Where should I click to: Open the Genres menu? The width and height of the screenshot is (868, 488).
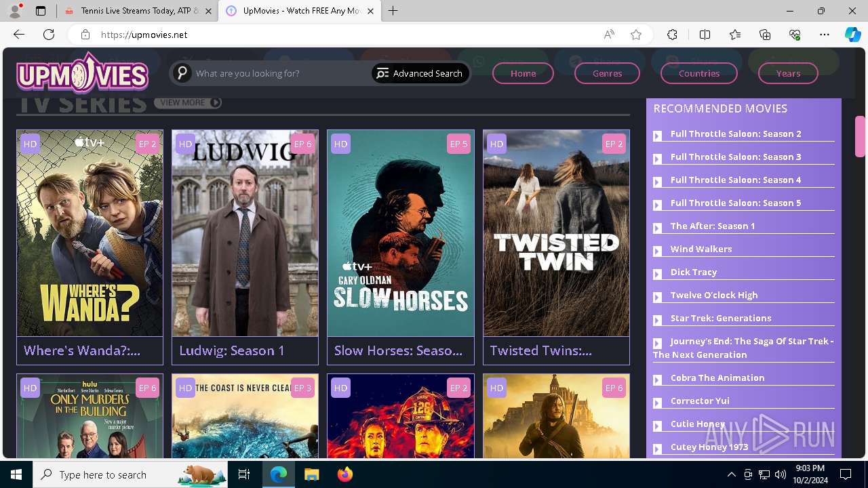point(607,73)
